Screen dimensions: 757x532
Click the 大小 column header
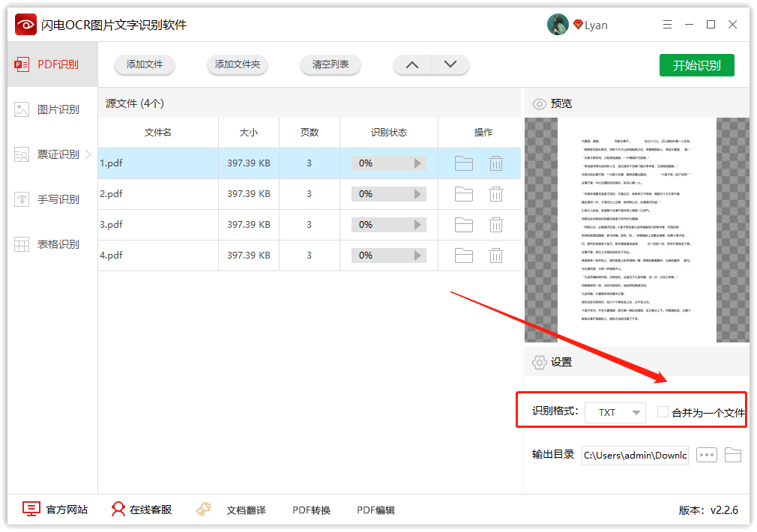(x=249, y=133)
